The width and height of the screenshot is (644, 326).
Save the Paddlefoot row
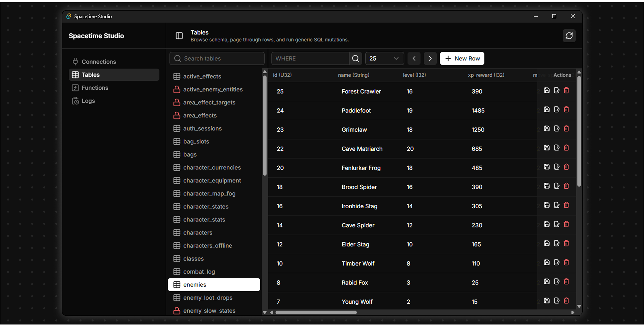547,109
